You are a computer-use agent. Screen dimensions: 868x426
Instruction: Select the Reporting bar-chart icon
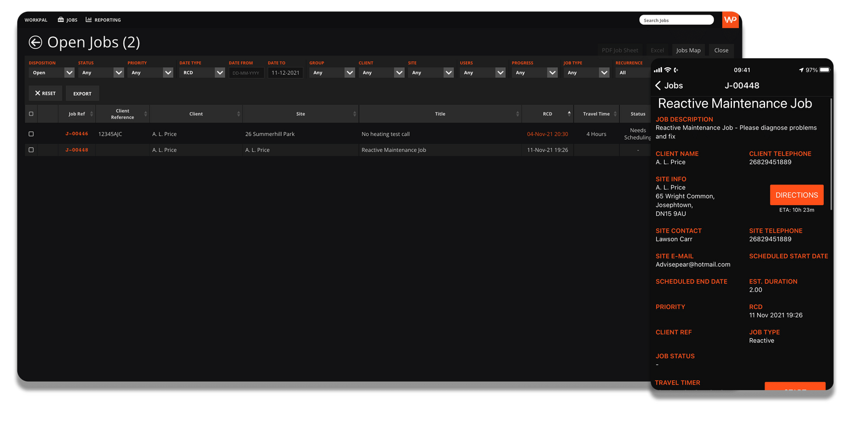pos(88,20)
